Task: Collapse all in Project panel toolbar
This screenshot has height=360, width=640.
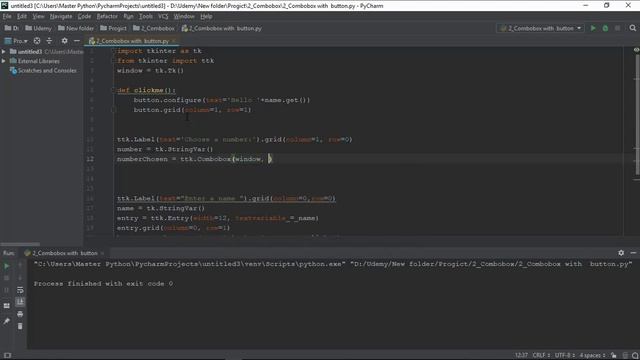Action: point(49,41)
